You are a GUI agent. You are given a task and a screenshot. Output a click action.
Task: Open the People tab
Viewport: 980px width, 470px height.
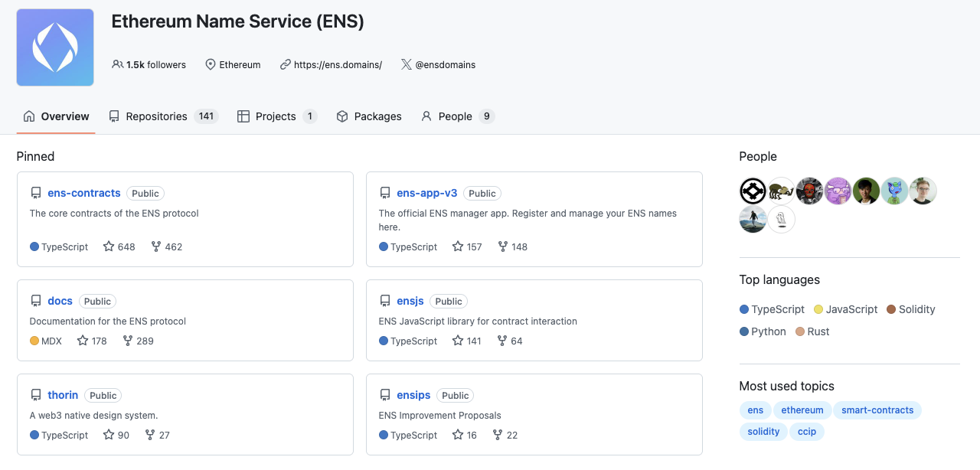[458, 116]
